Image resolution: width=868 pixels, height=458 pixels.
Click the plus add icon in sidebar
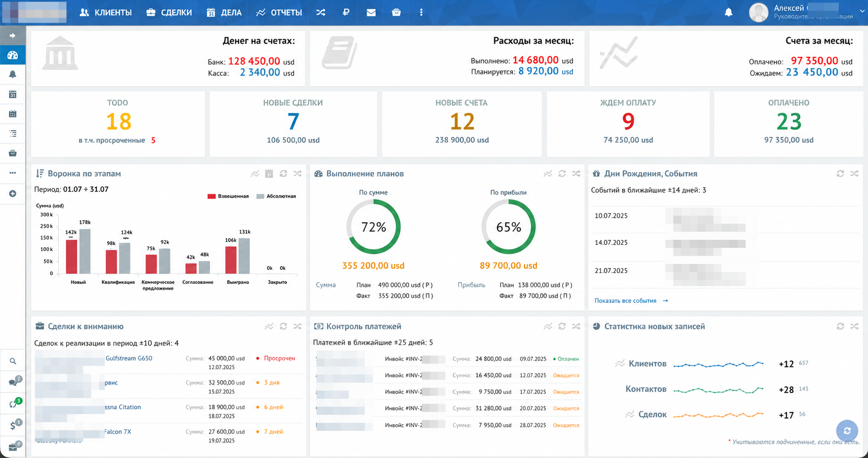pyautogui.click(x=13, y=194)
